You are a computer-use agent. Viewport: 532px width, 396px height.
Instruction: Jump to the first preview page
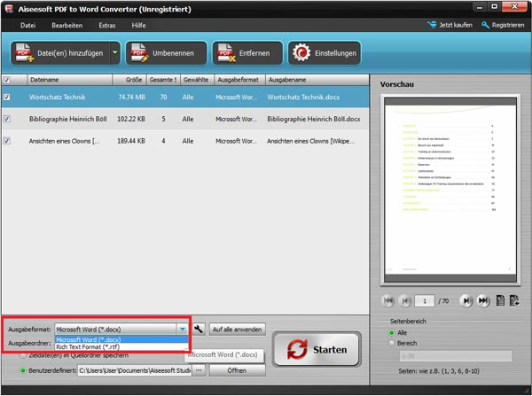coord(389,300)
